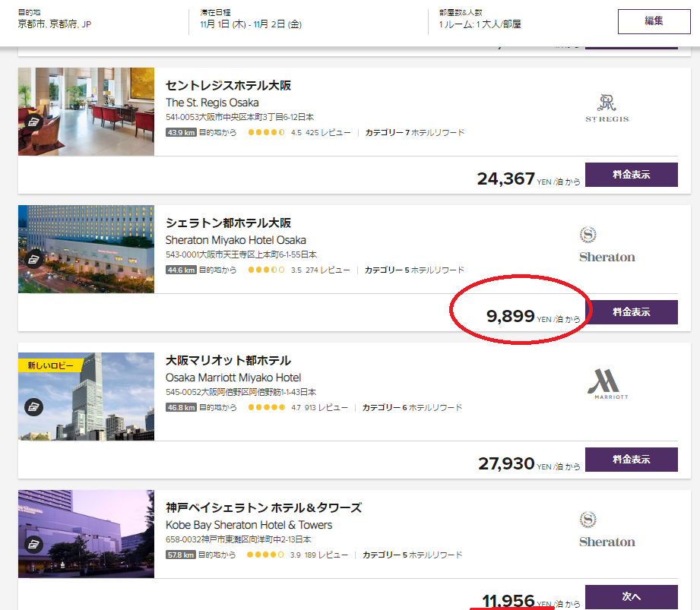Click the 57.8 km distance badge

pyautogui.click(x=180, y=555)
